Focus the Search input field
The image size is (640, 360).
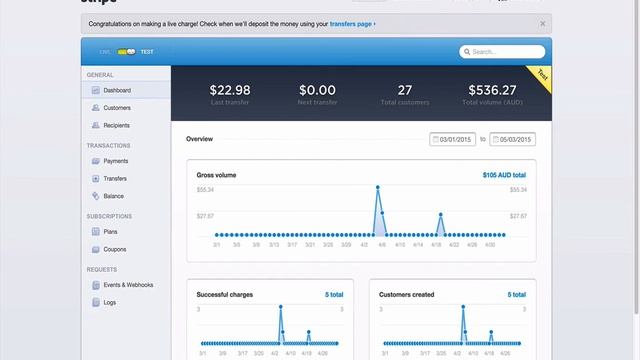coord(502,52)
